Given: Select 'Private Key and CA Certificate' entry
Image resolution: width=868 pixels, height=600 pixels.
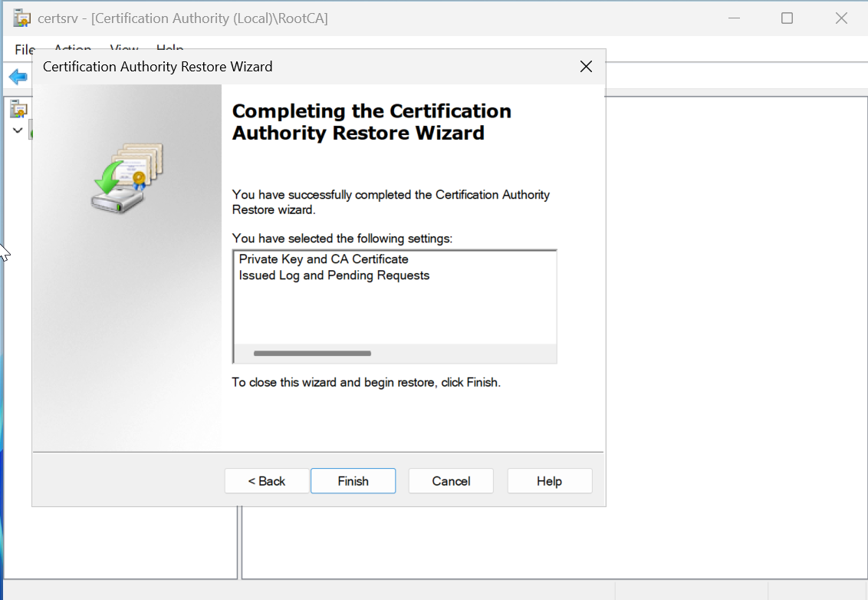Looking at the screenshot, I should click(324, 259).
